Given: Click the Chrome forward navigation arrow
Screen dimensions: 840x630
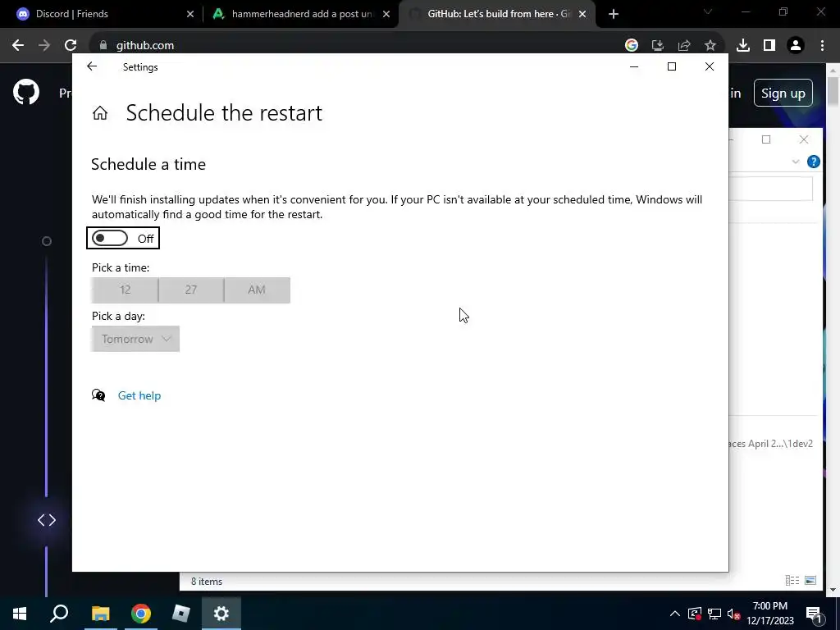Looking at the screenshot, I should coord(44,46).
